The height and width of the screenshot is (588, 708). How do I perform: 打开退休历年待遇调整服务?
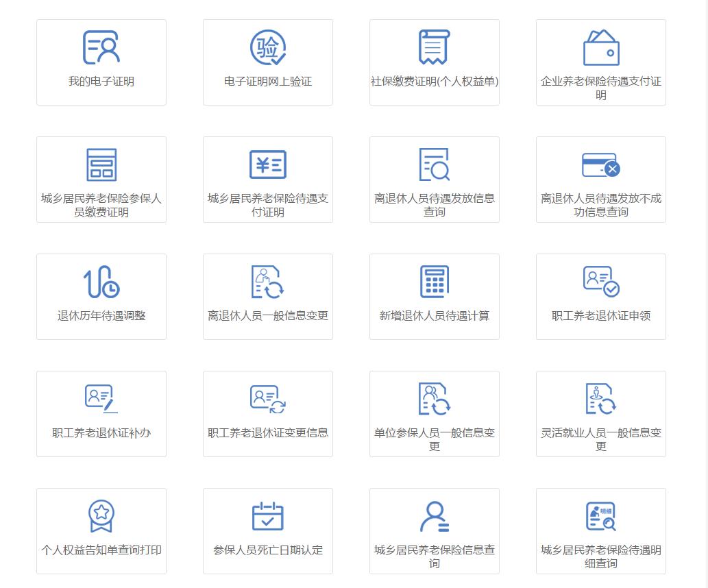point(101,296)
